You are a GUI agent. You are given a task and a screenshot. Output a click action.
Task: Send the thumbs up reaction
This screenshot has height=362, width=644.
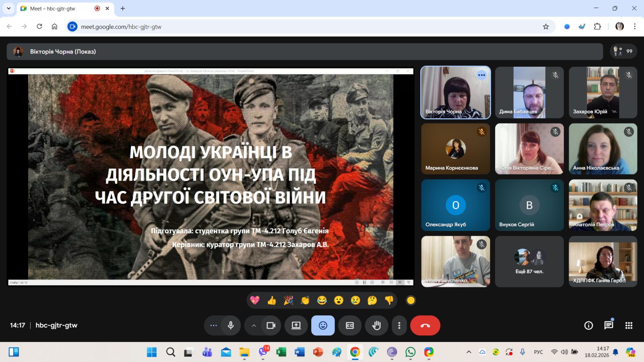[x=272, y=300]
